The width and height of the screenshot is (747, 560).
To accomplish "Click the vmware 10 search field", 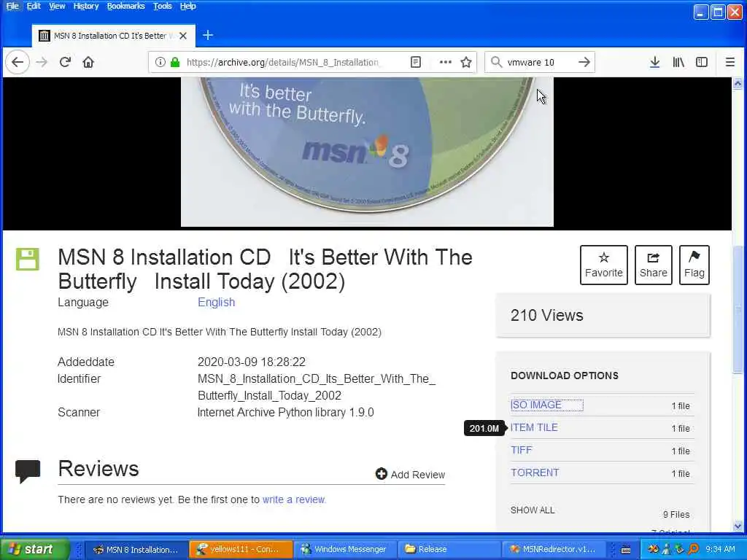I will pyautogui.click(x=538, y=62).
